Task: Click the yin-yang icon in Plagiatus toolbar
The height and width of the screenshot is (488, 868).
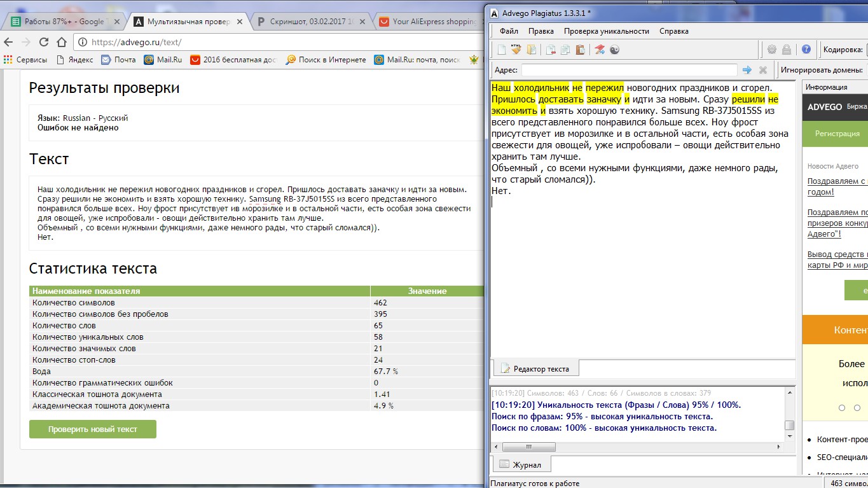Action: pos(614,50)
